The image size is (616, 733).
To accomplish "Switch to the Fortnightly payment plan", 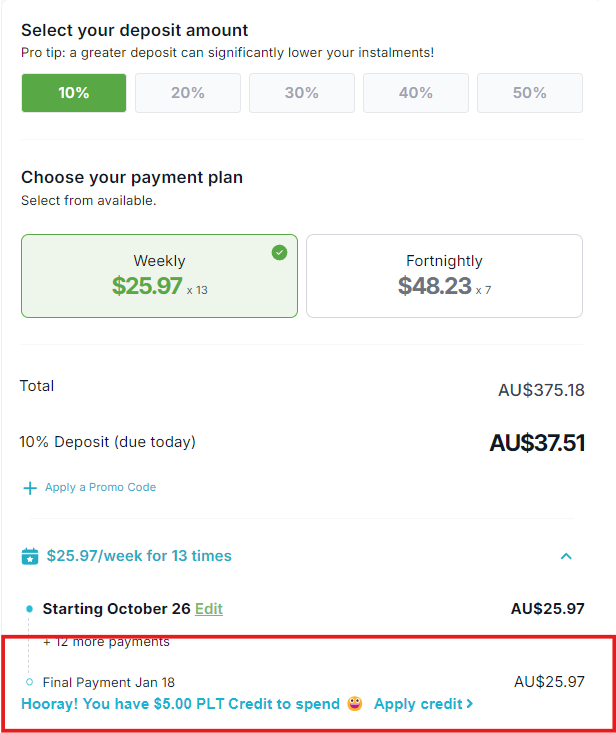I will (x=444, y=276).
